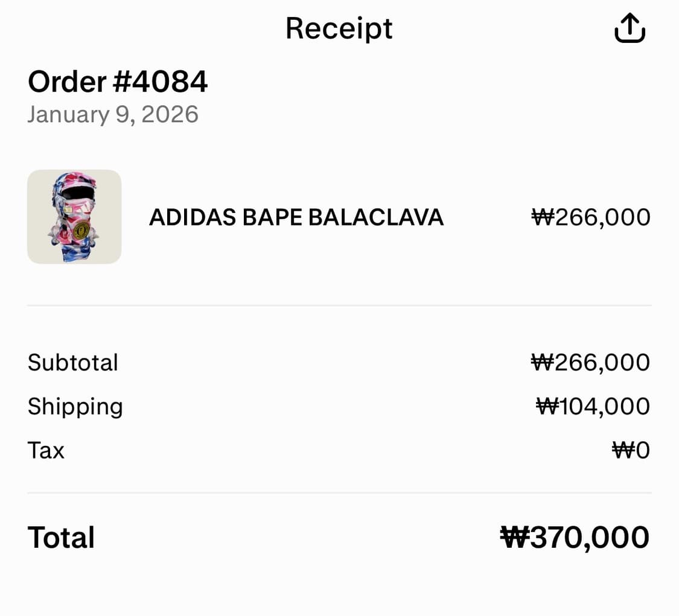
Task: Open the balaclava product thumbnail
Action: (x=74, y=217)
